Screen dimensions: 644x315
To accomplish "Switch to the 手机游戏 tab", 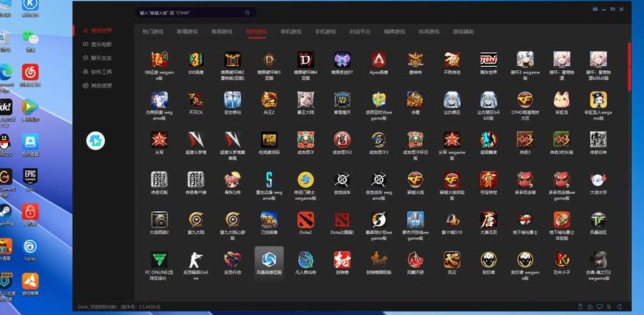I will [326, 31].
